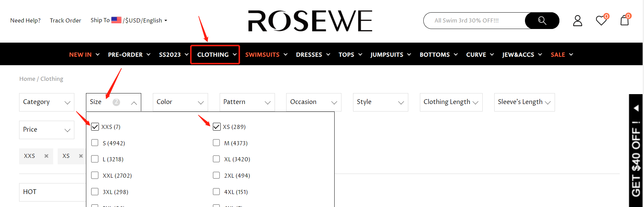Open the SWIMSUITS menu

(266, 55)
